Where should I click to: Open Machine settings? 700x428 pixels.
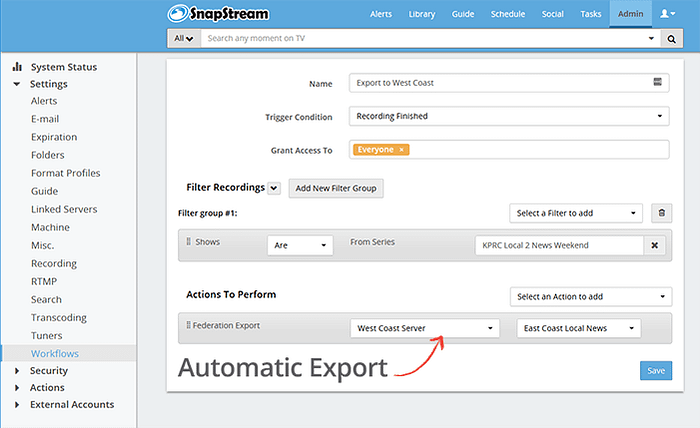[50, 227]
